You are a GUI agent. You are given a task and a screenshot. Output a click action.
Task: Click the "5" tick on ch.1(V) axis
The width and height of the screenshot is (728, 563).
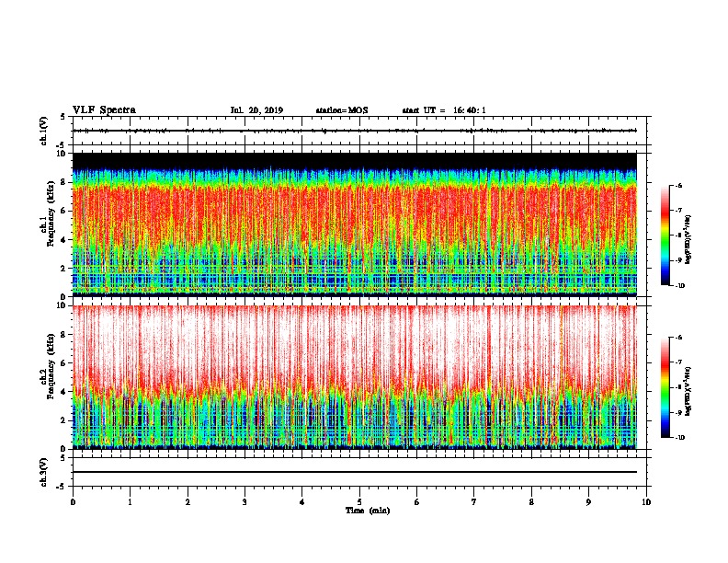63,117
